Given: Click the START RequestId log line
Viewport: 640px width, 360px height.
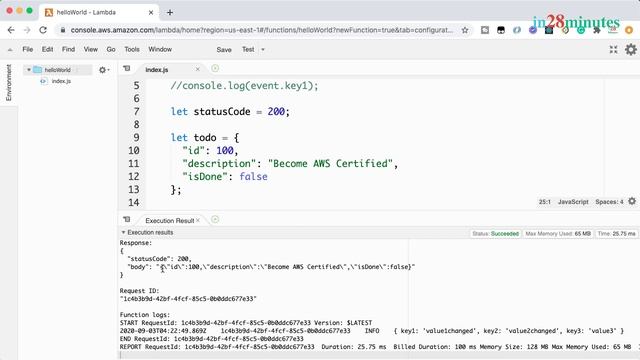Looking at the screenshot, I should [x=246, y=323].
